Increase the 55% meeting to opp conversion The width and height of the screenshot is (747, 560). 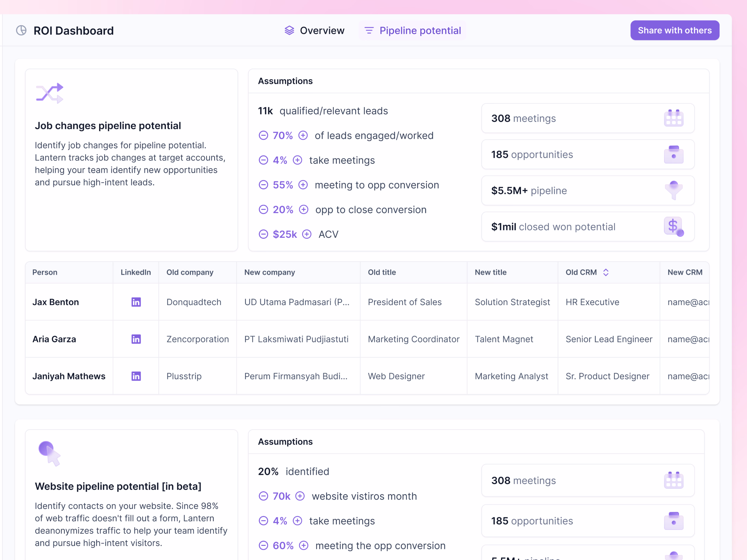coord(303,185)
